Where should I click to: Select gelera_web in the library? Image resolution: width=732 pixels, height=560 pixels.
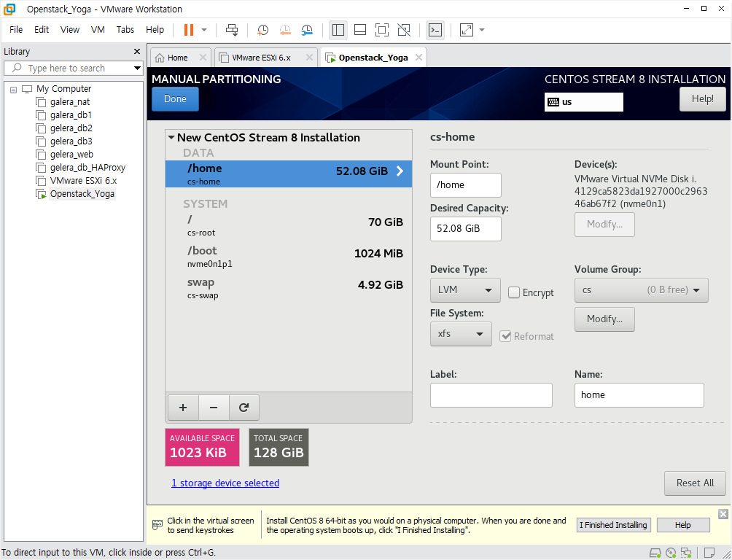pyautogui.click(x=71, y=154)
